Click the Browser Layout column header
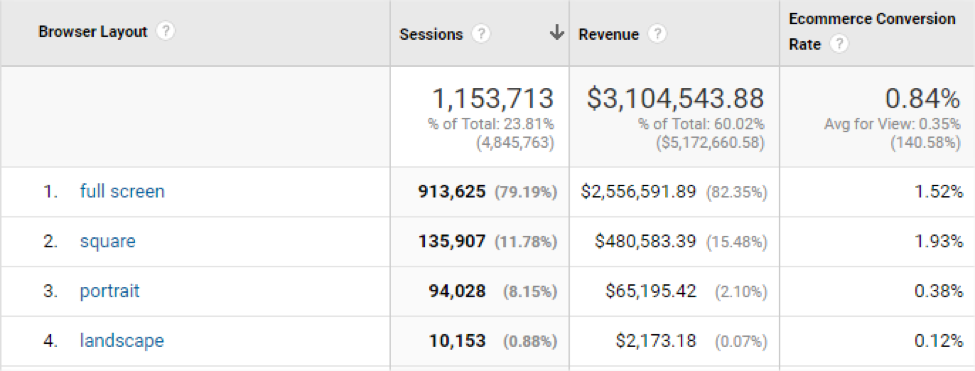This screenshot has height=371, width=975. coord(93,32)
